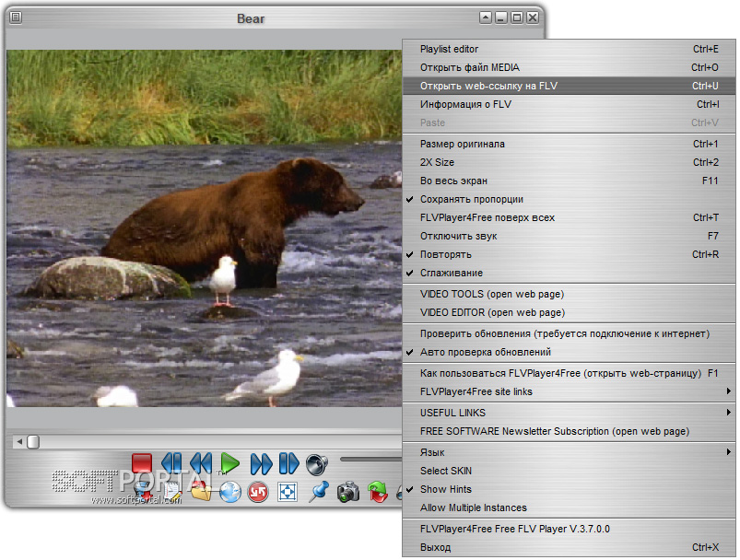Mute sound using the speaker icon
740x560 pixels.
pyautogui.click(x=317, y=464)
